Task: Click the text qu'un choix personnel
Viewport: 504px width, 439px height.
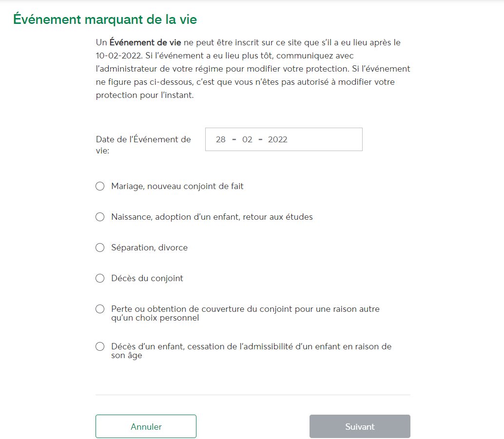Action: pos(155,318)
